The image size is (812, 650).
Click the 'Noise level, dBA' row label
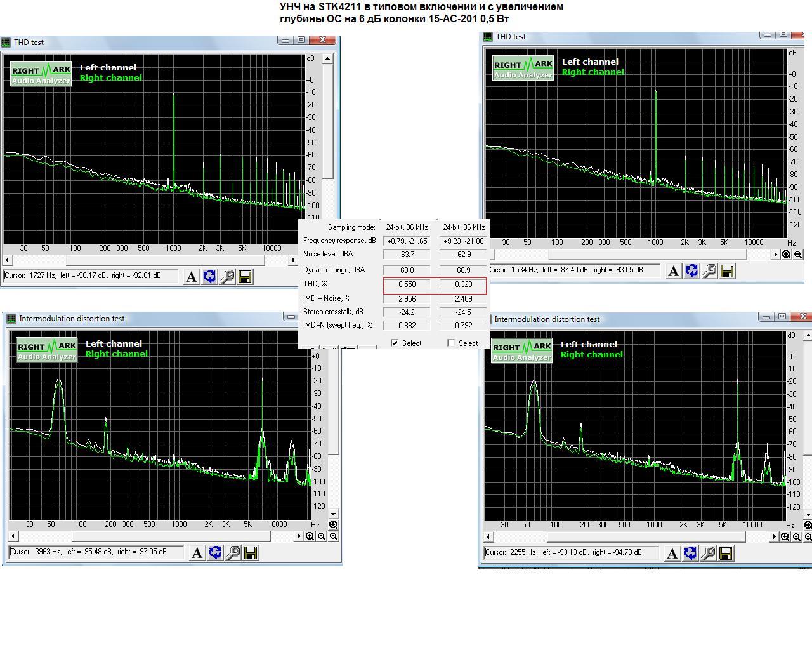pyautogui.click(x=328, y=254)
